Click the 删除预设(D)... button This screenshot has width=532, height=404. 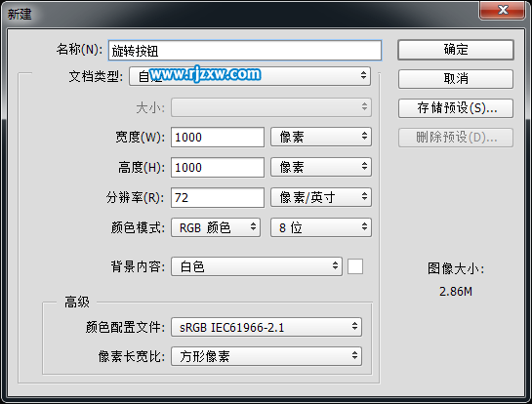456,138
